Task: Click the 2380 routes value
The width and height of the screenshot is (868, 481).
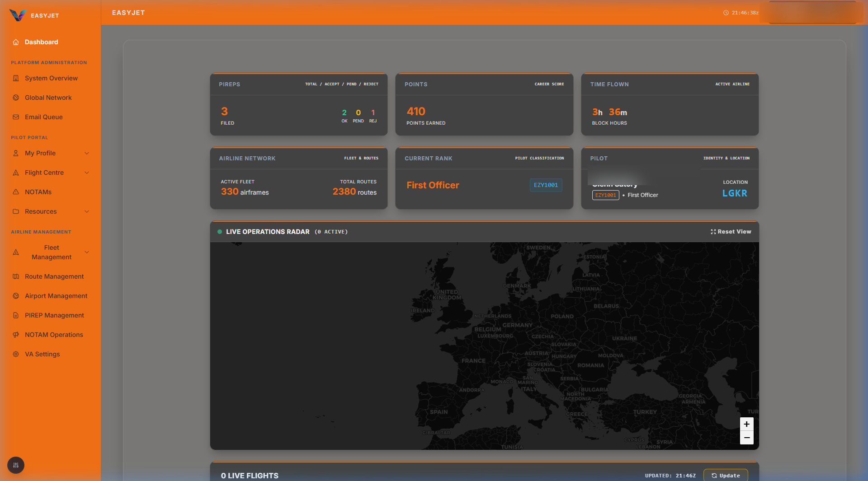Action: pos(354,191)
